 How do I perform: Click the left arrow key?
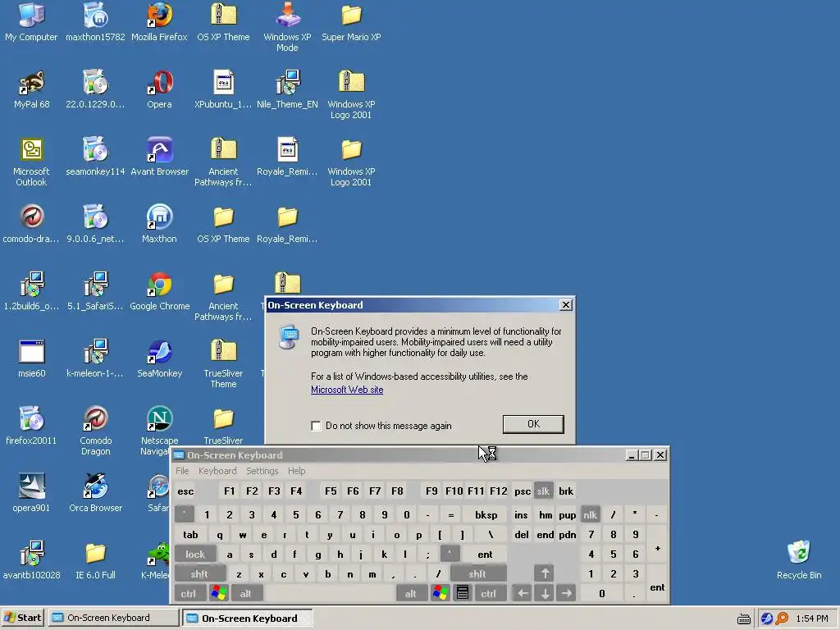[x=523, y=594]
